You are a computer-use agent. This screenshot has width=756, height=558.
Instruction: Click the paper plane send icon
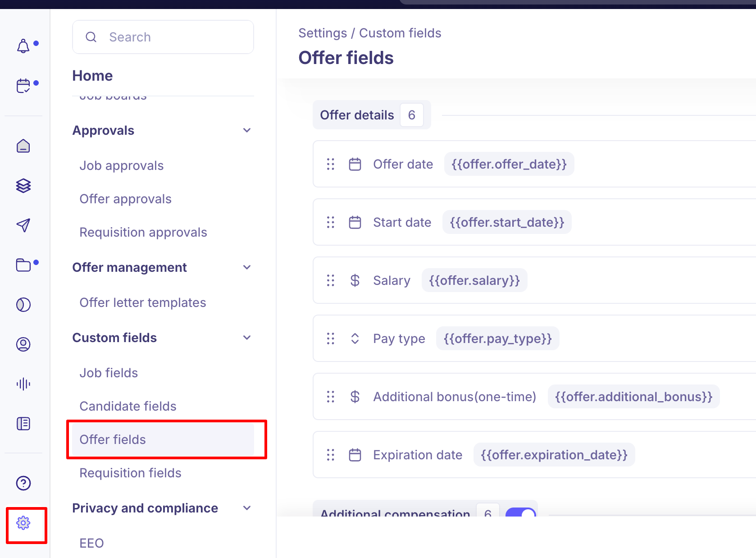[23, 225]
